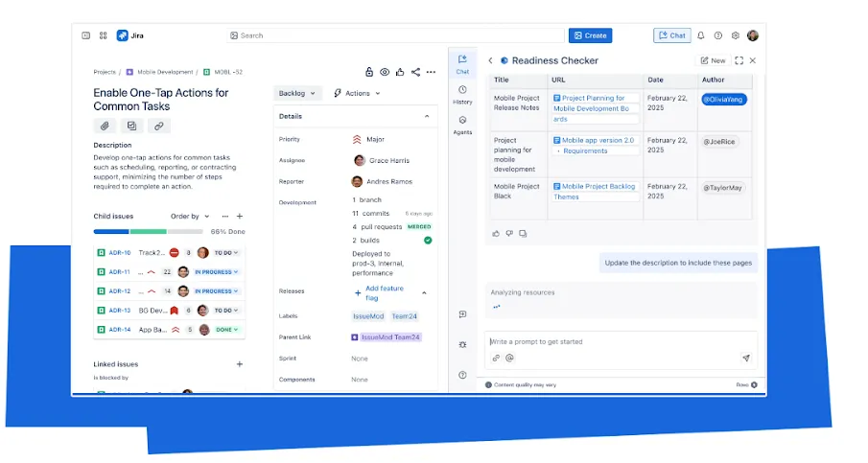
Task: Add a child issue with plus
Action: [x=240, y=217]
